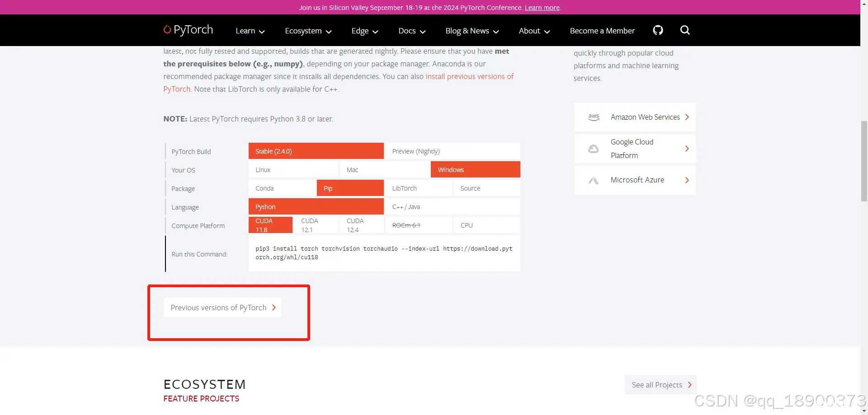The image size is (868, 415).
Task: Choose Linux as your OS
Action: click(293, 170)
